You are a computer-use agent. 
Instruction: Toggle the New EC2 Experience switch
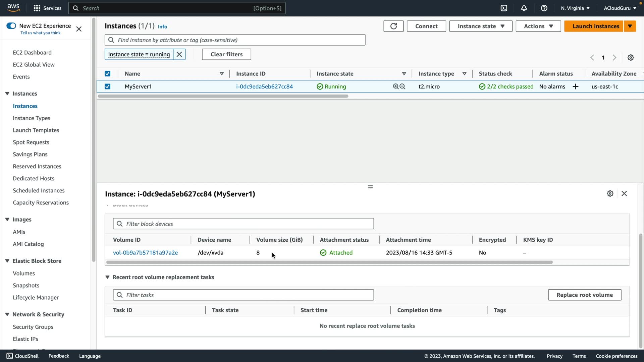(11, 26)
